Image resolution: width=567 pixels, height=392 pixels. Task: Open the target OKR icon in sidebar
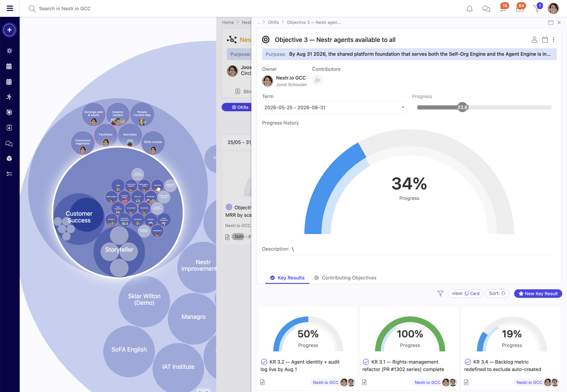(9, 112)
